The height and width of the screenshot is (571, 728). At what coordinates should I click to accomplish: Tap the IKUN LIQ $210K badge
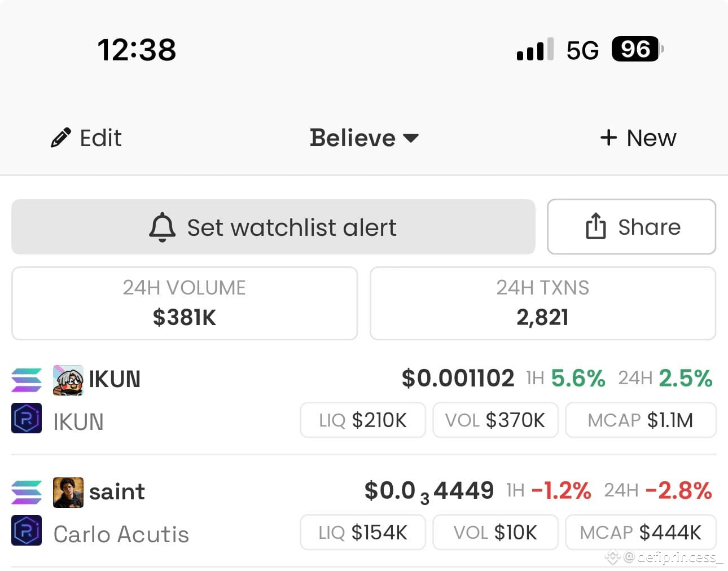point(363,420)
